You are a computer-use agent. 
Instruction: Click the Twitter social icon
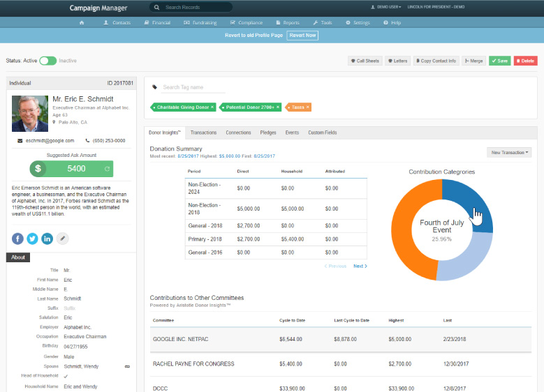32,239
